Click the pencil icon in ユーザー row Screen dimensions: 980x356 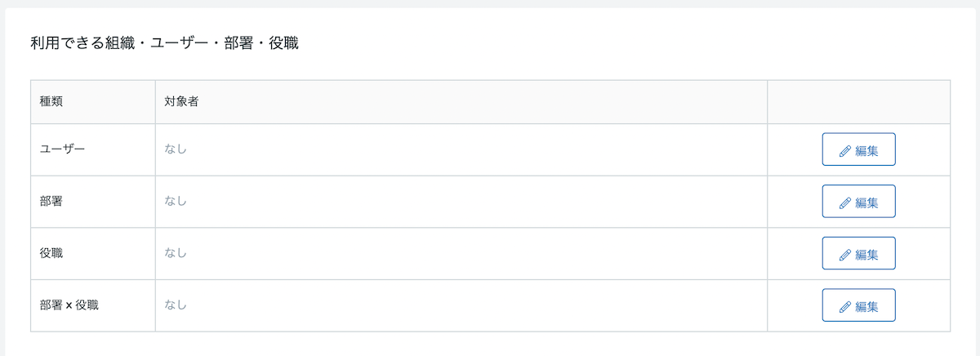click(x=845, y=150)
